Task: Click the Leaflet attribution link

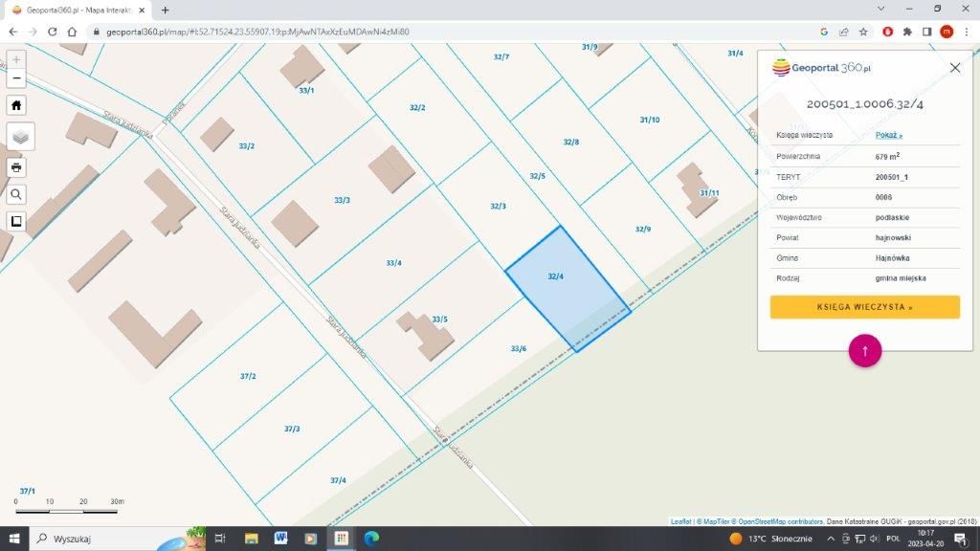Action: (x=681, y=521)
